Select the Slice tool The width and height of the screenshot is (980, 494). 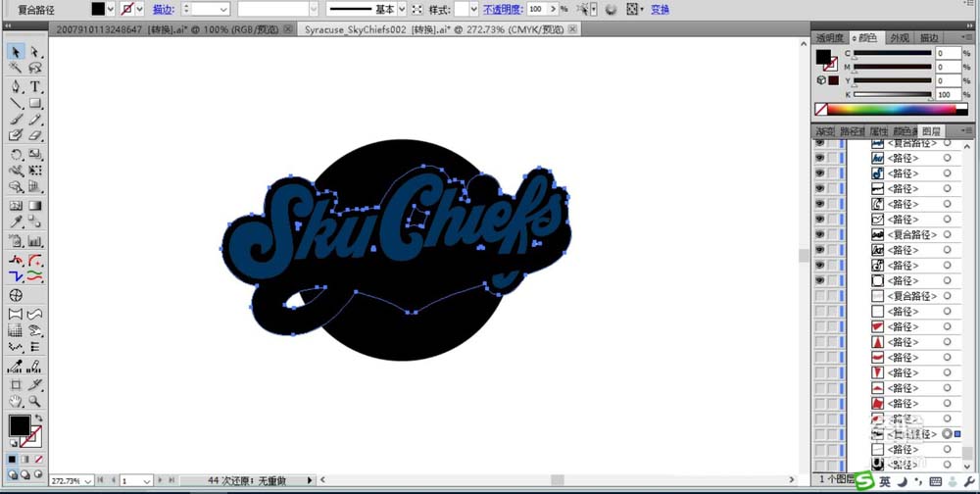coord(35,384)
